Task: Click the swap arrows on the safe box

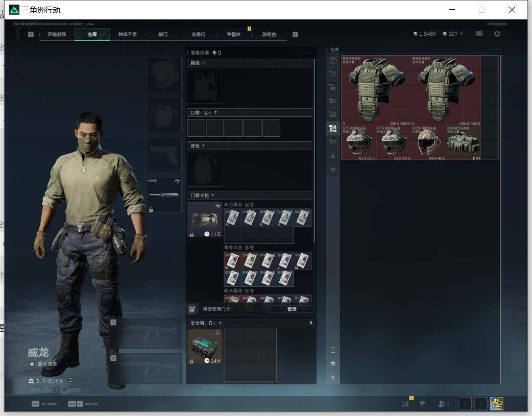Action: 218,332
